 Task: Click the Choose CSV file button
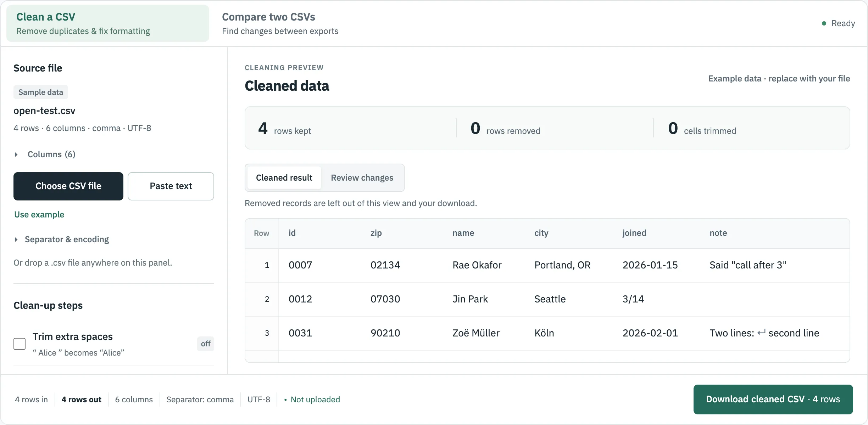tap(68, 186)
